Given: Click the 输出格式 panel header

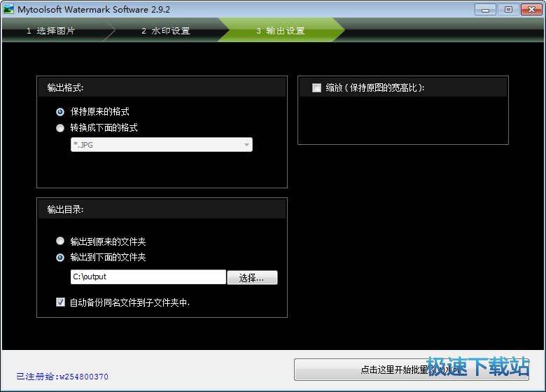Looking at the screenshot, I should coord(162,87).
